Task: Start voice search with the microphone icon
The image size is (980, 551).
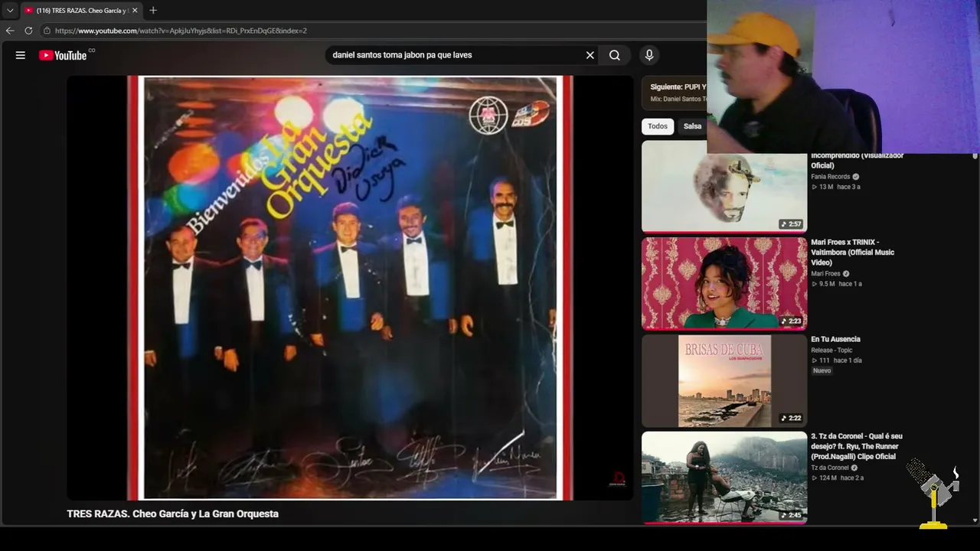Action: 649,55
